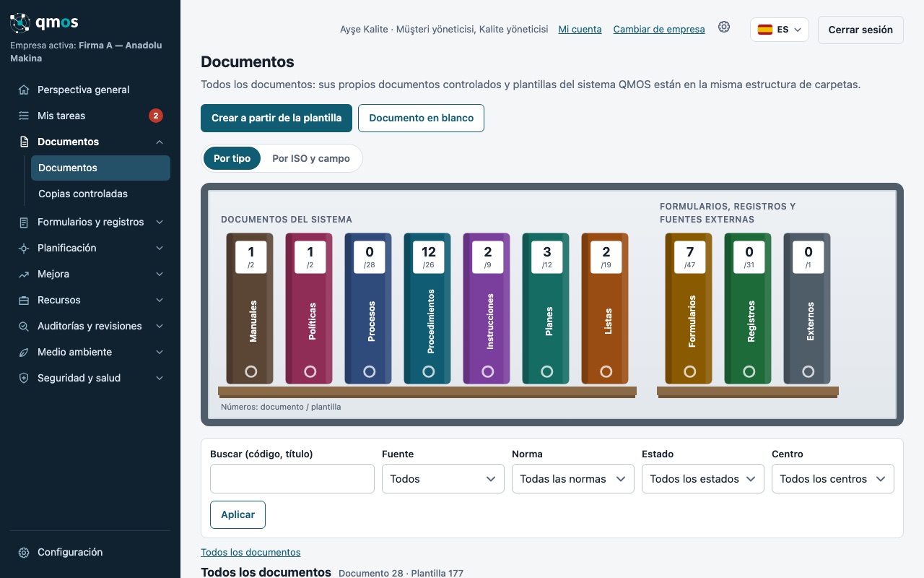Click the Aplicar filter button
Image resolution: width=924 pixels, height=578 pixels.
(x=238, y=514)
